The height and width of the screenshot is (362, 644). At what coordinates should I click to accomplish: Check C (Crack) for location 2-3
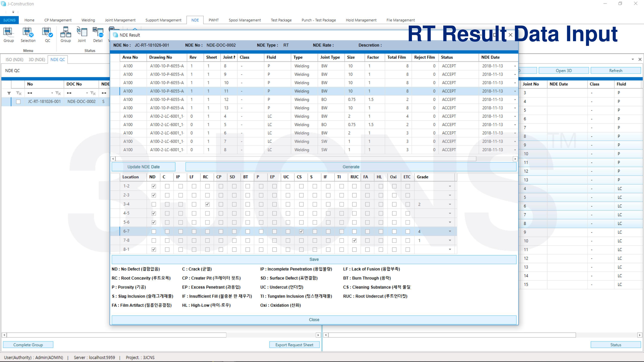tap(167, 195)
